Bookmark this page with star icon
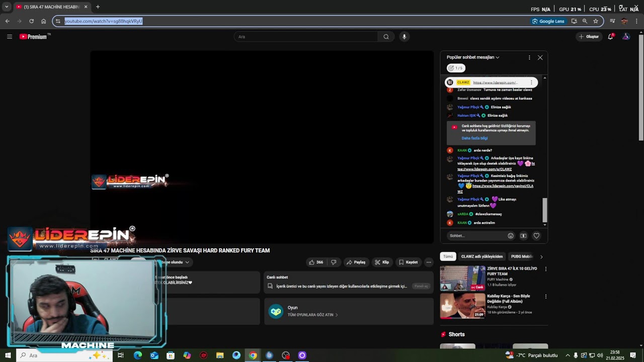This screenshot has width=644, height=362. (596, 21)
